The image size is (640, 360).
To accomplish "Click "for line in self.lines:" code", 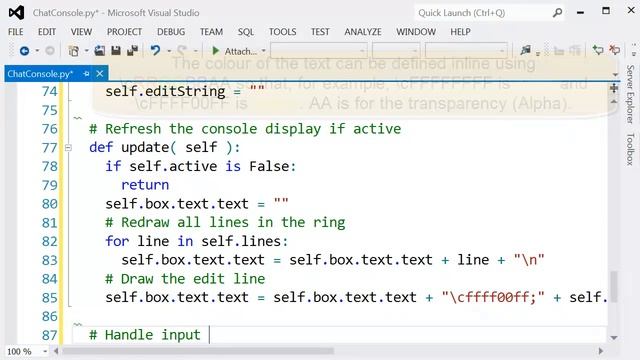I will click(196, 241).
